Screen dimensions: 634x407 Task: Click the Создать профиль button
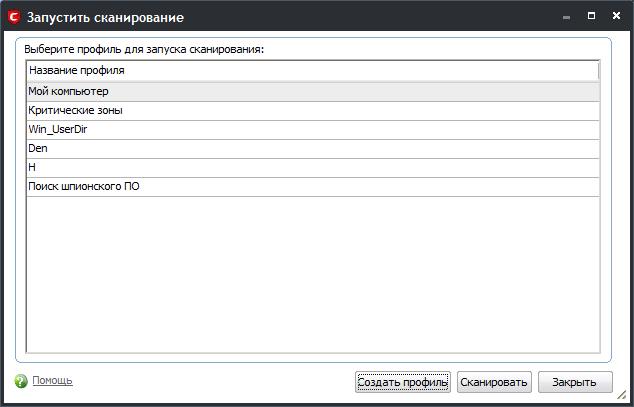tap(403, 382)
